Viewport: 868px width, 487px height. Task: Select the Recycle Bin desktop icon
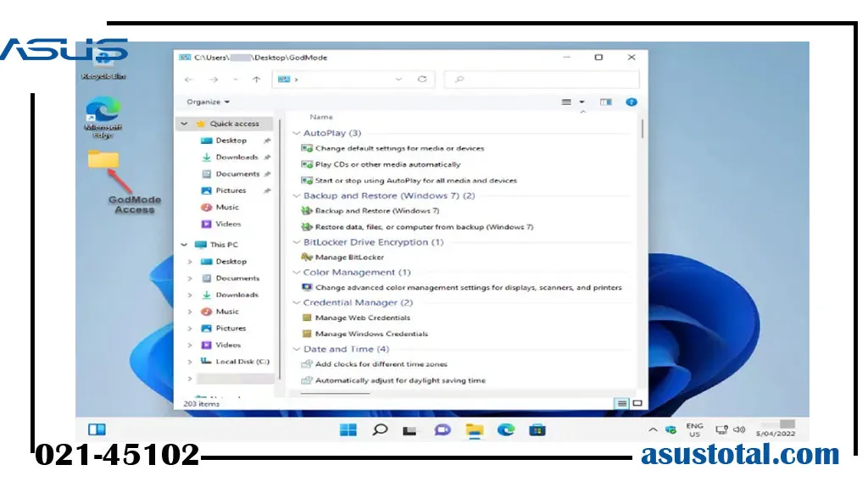click(x=103, y=66)
